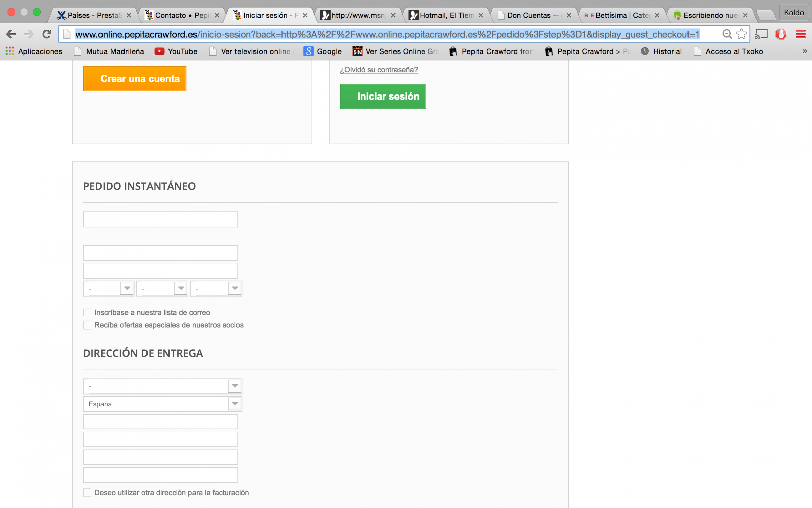Click first text field under Pedido Instantáneo
The image size is (812, 508).
(160, 219)
